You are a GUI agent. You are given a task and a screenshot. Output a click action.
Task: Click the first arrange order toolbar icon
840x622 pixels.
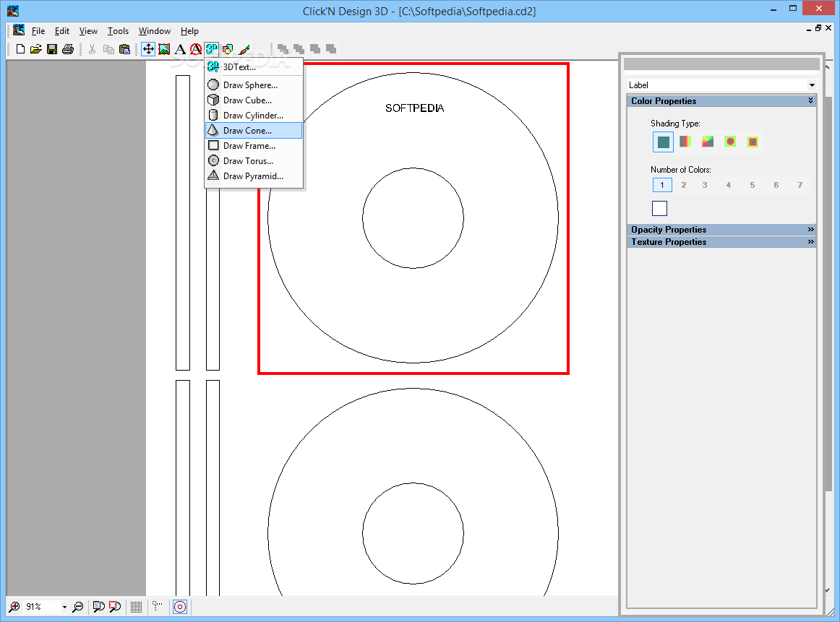pyautogui.click(x=283, y=49)
